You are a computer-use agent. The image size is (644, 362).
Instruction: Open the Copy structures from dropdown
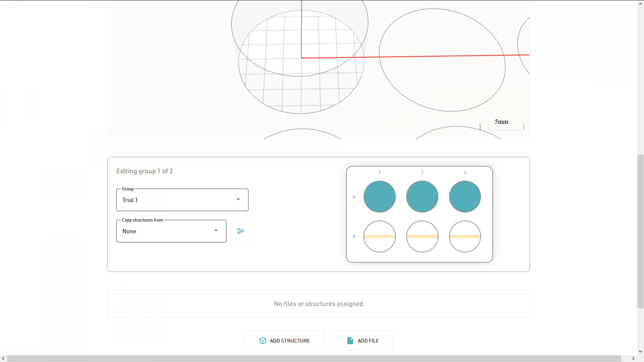(x=171, y=231)
